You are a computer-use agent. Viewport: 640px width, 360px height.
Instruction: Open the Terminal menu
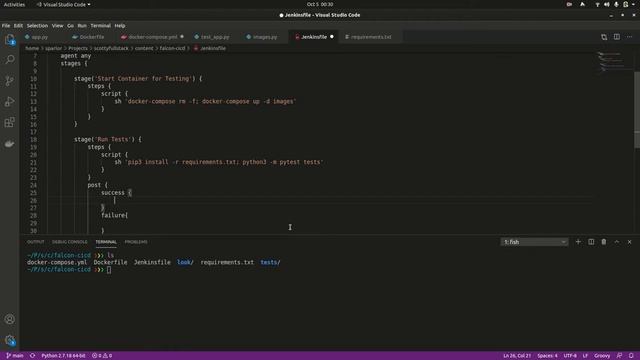pyautogui.click(x=100, y=26)
